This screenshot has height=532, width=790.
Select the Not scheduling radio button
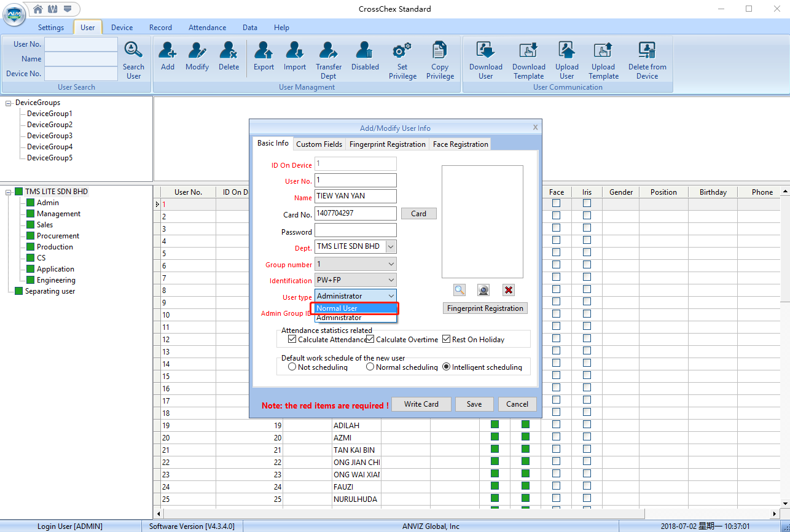[292, 366]
